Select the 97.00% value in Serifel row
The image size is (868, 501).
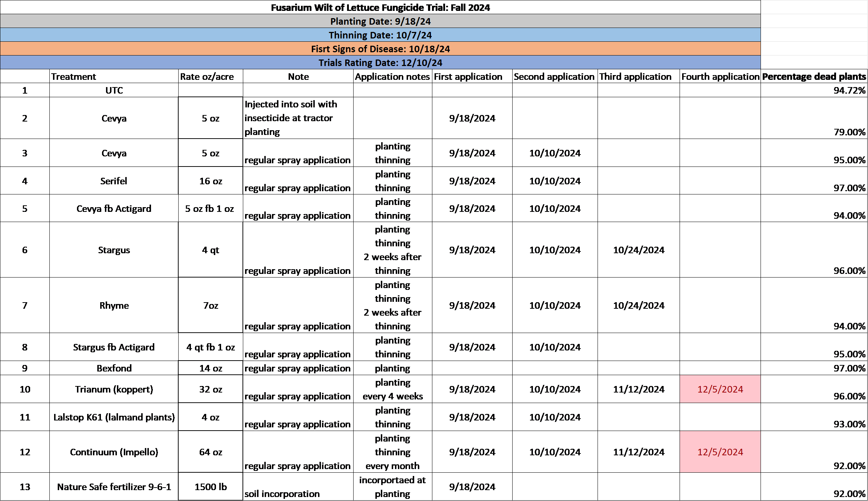pos(814,181)
